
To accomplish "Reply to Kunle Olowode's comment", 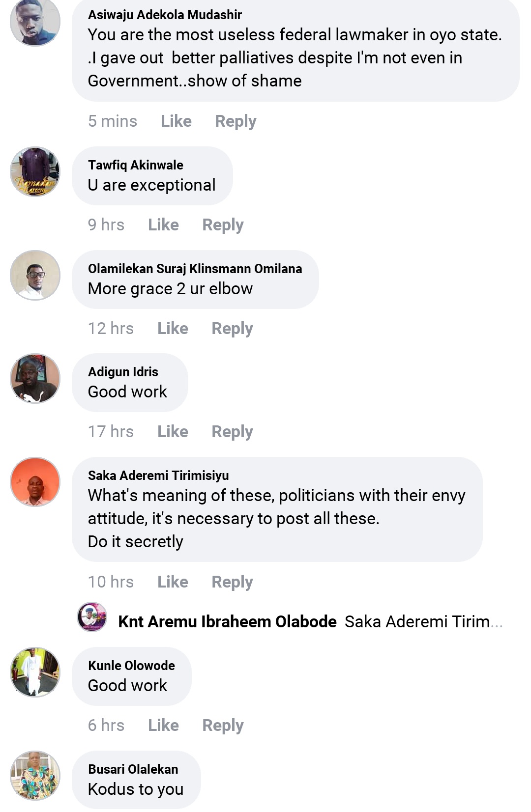I will (x=223, y=725).
